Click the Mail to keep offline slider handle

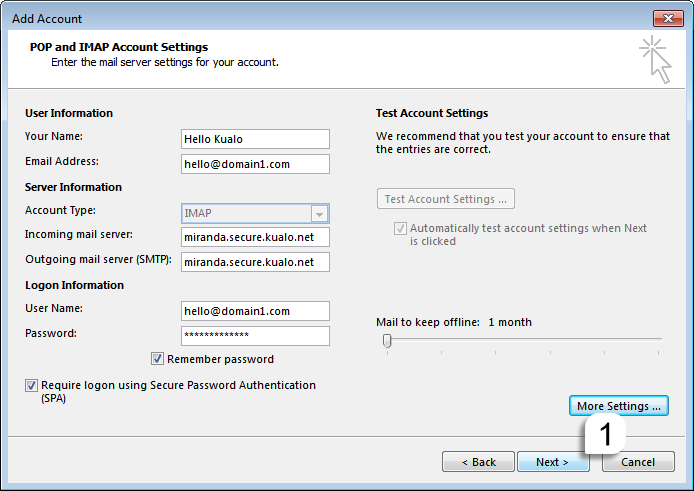387,340
